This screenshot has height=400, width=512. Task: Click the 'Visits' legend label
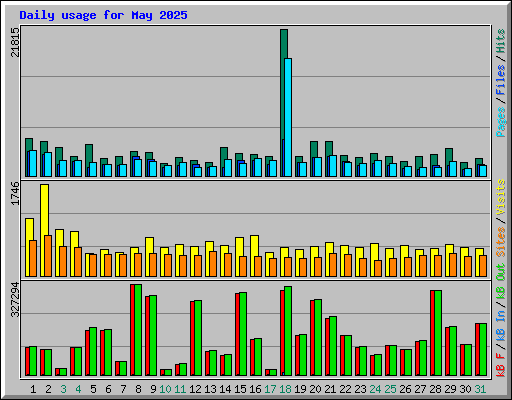click(501, 197)
